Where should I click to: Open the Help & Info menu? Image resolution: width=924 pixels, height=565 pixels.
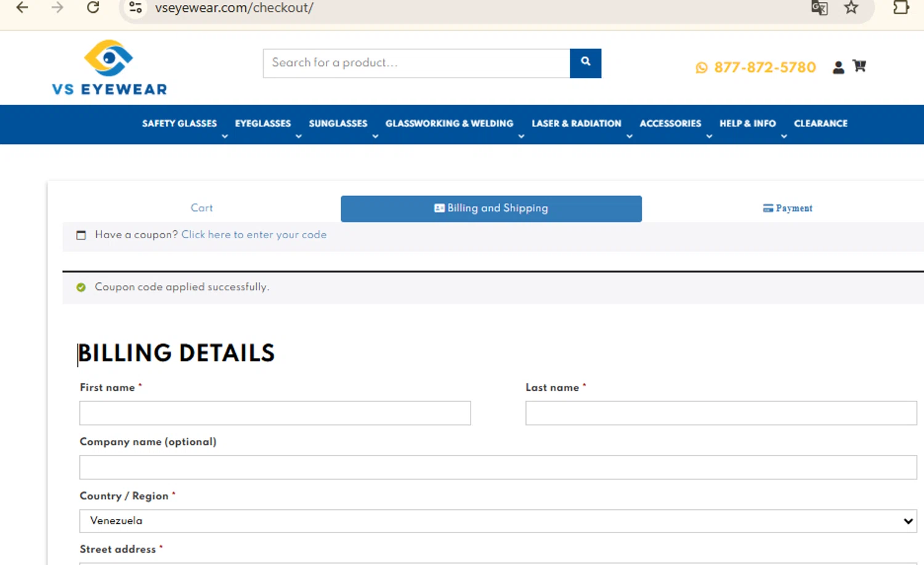(747, 123)
